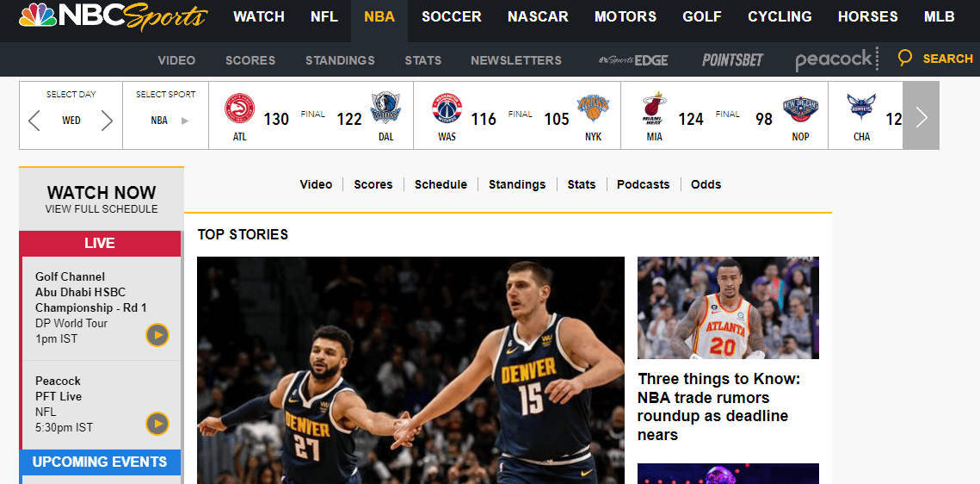
Task: Click the Washington Wizards team logo
Action: click(447, 109)
